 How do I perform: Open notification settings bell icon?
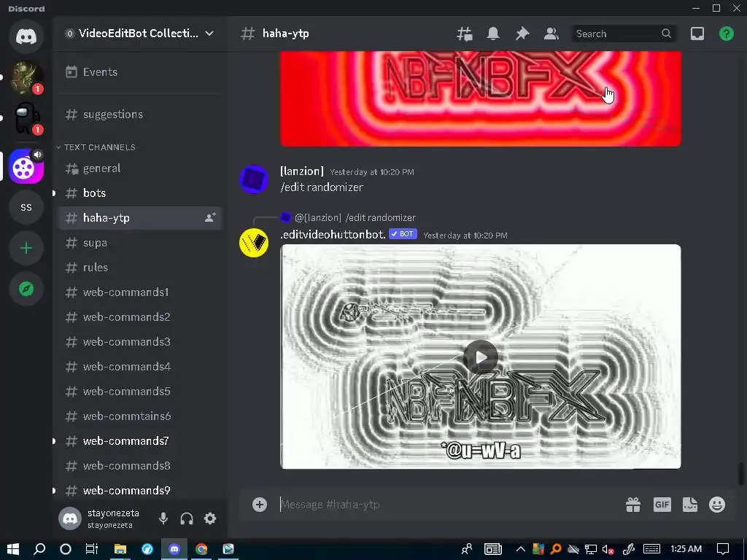pos(493,34)
